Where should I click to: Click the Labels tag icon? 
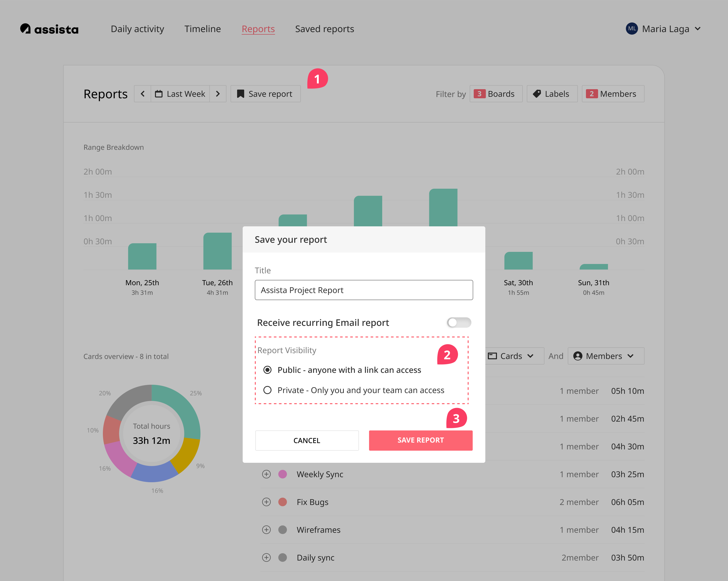[537, 94]
